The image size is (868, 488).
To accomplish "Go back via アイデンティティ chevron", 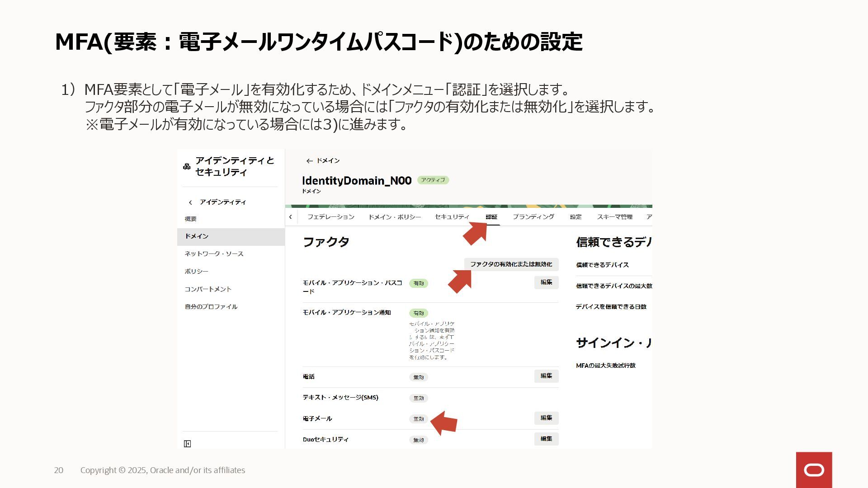I will (190, 202).
